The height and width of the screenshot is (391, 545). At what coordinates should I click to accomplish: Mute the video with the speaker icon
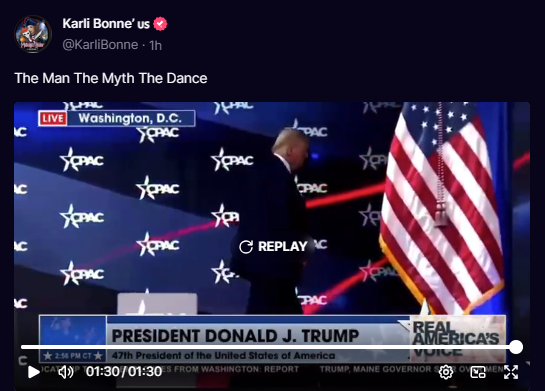(x=65, y=372)
